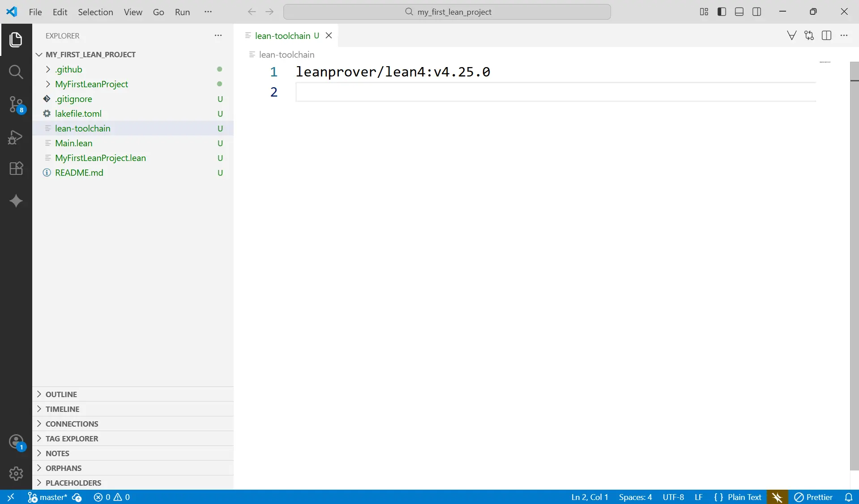Screen dimensions: 859x504
Task: Click the Accounts icon in activity bar
Action: [x=16, y=442]
